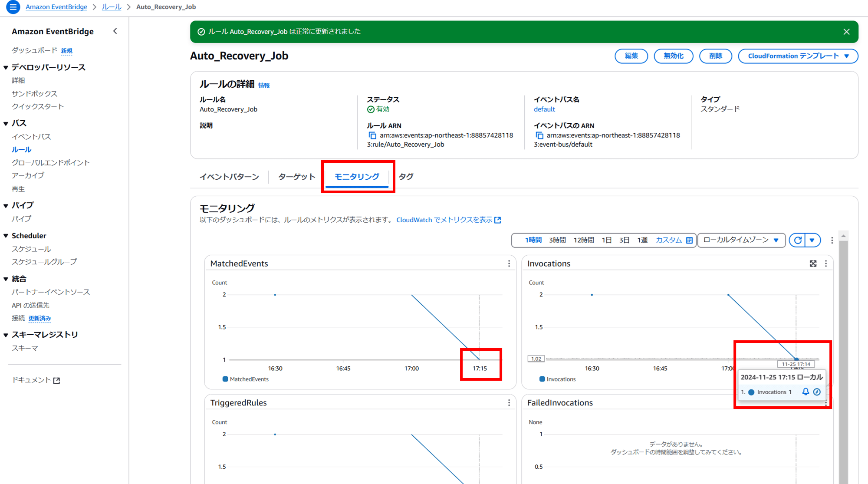868x484 pixels.
Task: Open refresh interval dropdown arrow
Action: coord(812,240)
